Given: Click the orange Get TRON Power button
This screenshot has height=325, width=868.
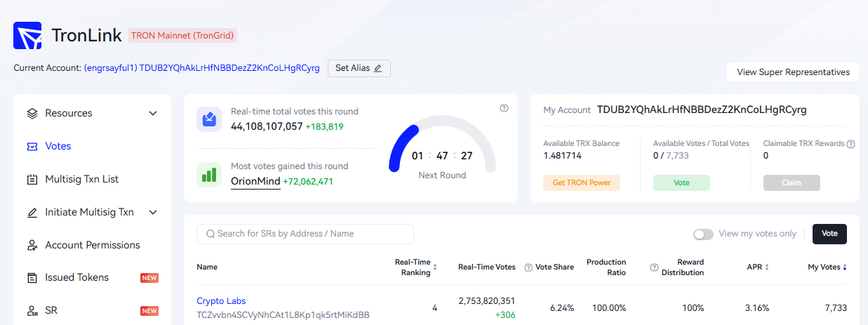Looking at the screenshot, I should tap(582, 183).
